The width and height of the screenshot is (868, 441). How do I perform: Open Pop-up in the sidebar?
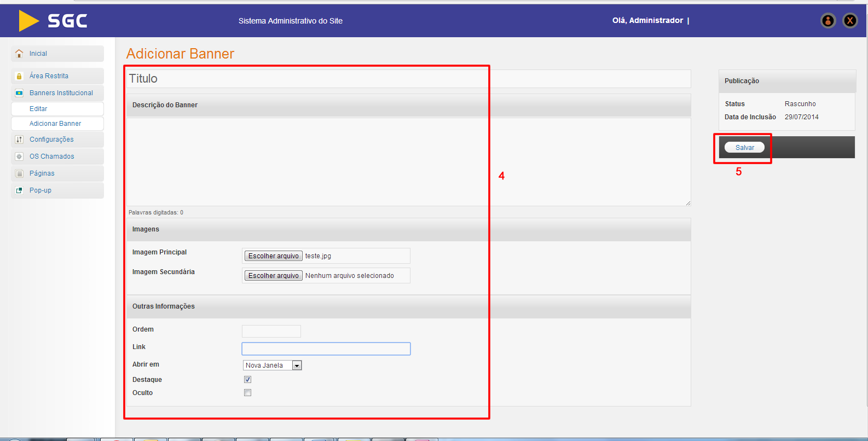(x=57, y=190)
